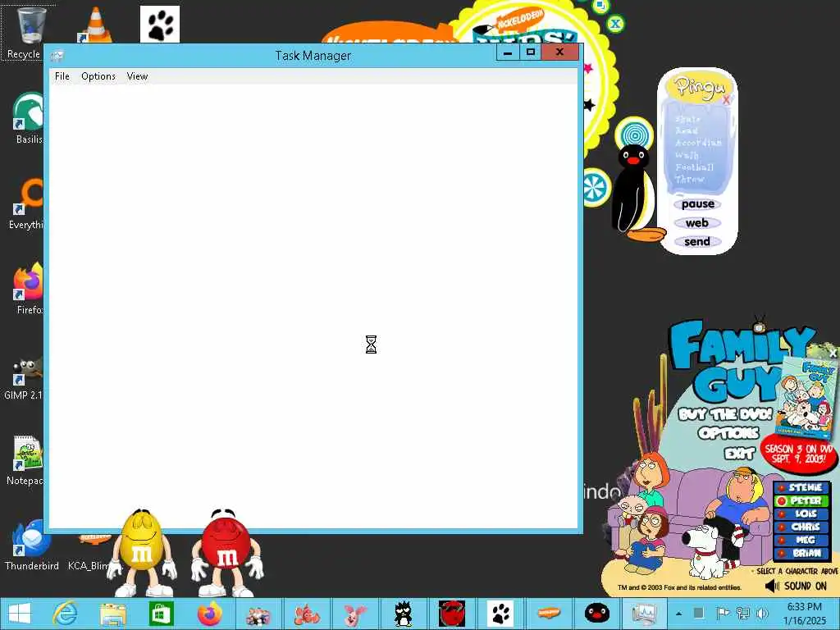This screenshot has height=630, width=840.
Task: Click the Task Manager title bar icon
Action: click(57, 55)
